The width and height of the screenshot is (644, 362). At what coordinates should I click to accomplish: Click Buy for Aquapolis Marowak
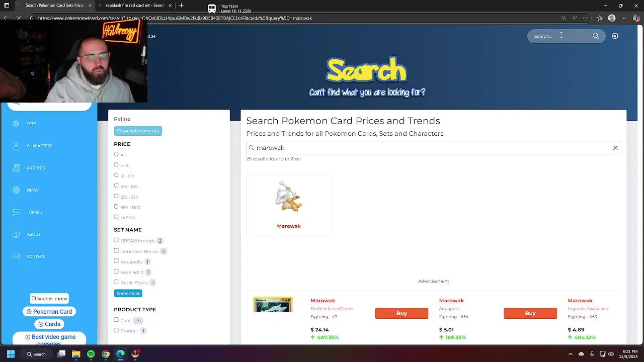pos(530,313)
